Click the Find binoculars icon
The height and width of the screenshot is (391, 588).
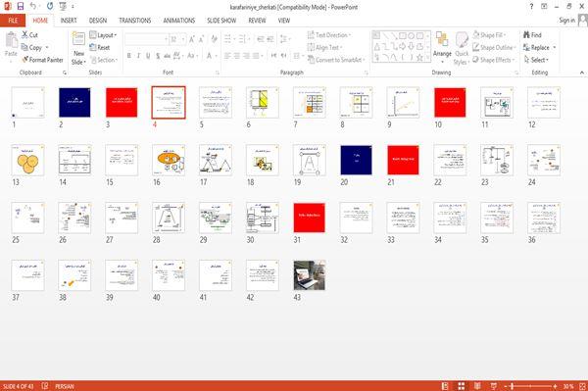[527, 35]
